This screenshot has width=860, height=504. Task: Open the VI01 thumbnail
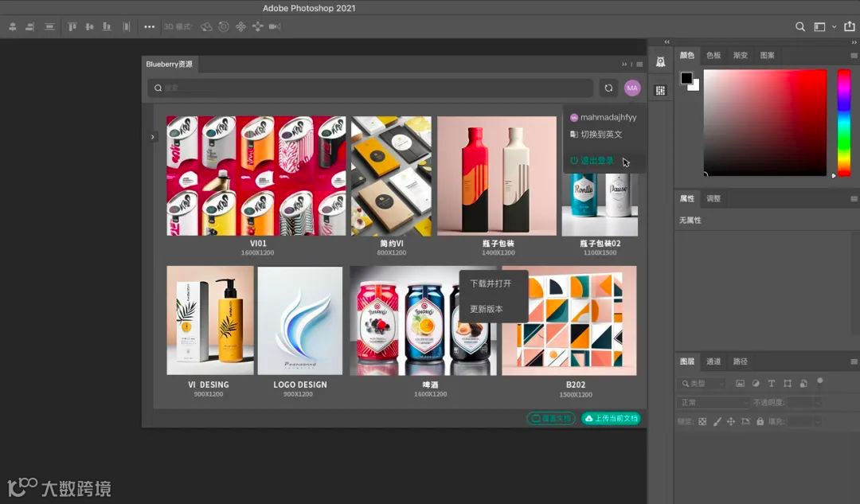(x=256, y=175)
